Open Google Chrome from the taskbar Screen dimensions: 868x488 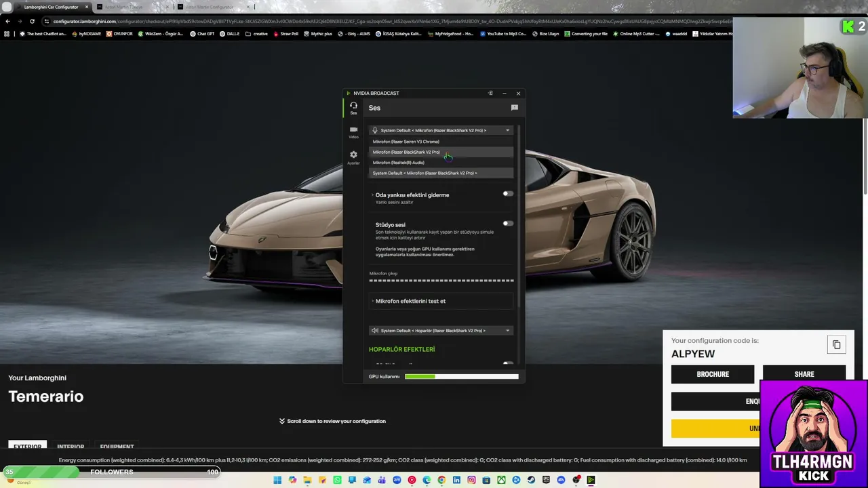point(441,480)
